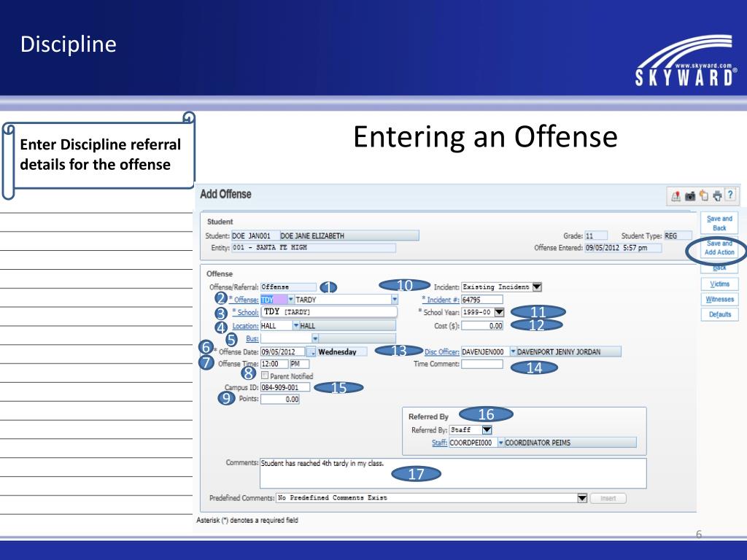Open help with the question mark icon

pyautogui.click(x=729, y=195)
